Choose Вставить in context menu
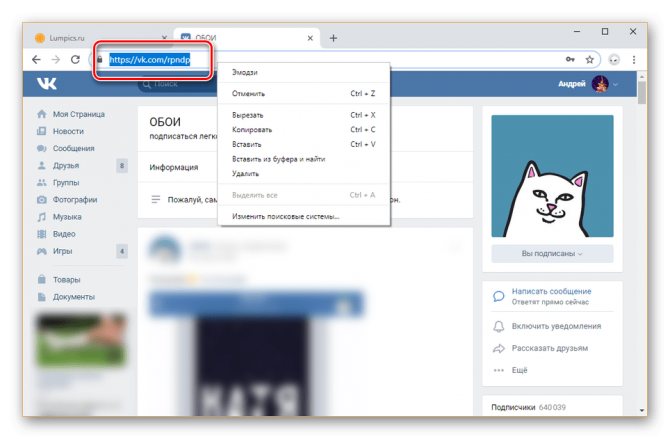This screenshot has width=670, height=439. tap(304, 144)
